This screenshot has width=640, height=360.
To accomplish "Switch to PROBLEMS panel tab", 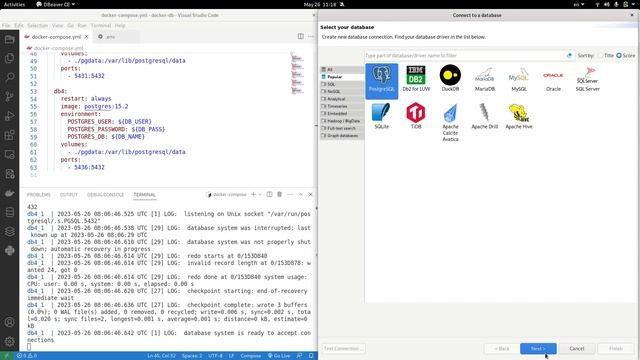I will [x=39, y=195].
